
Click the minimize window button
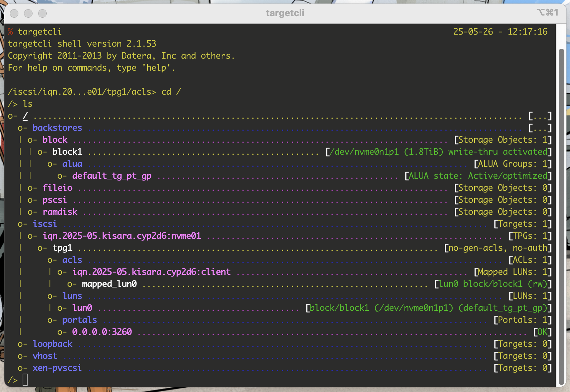click(x=28, y=13)
